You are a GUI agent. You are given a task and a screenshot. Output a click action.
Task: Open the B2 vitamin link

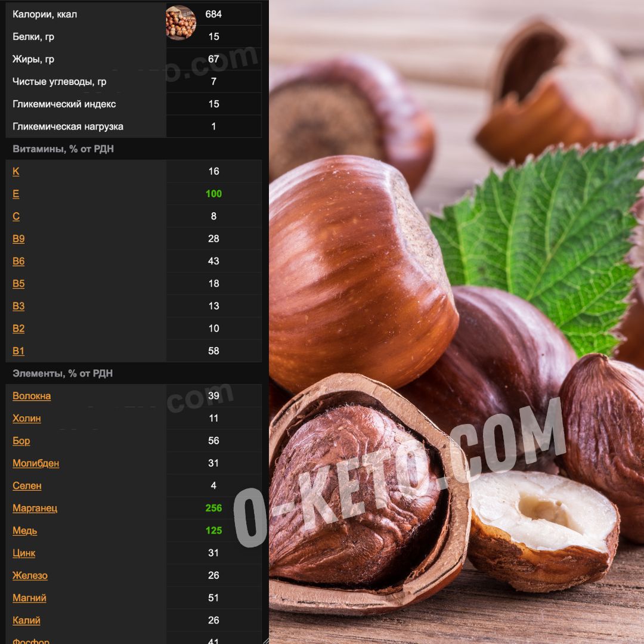pos(18,329)
